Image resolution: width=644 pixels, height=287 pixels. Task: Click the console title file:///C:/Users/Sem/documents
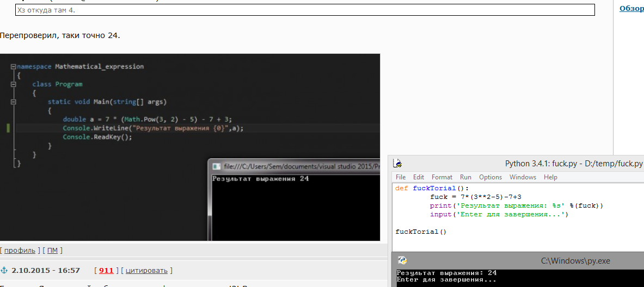(x=301, y=166)
